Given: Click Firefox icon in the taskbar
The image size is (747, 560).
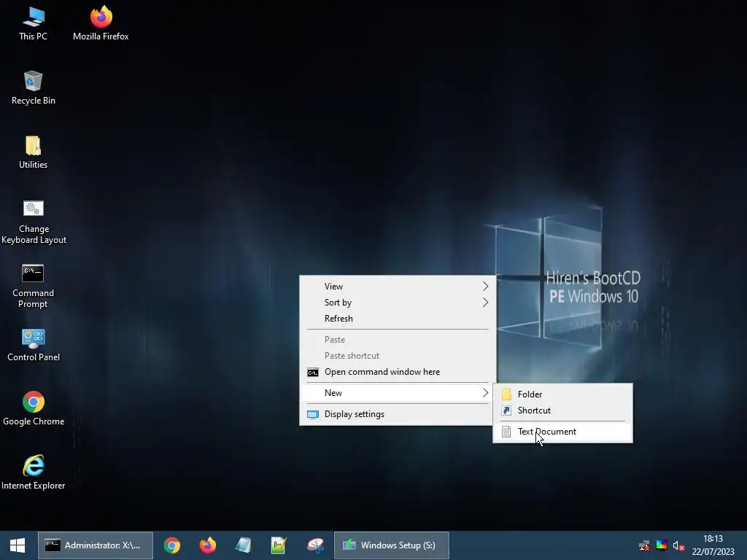Looking at the screenshot, I should pos(208,545).
